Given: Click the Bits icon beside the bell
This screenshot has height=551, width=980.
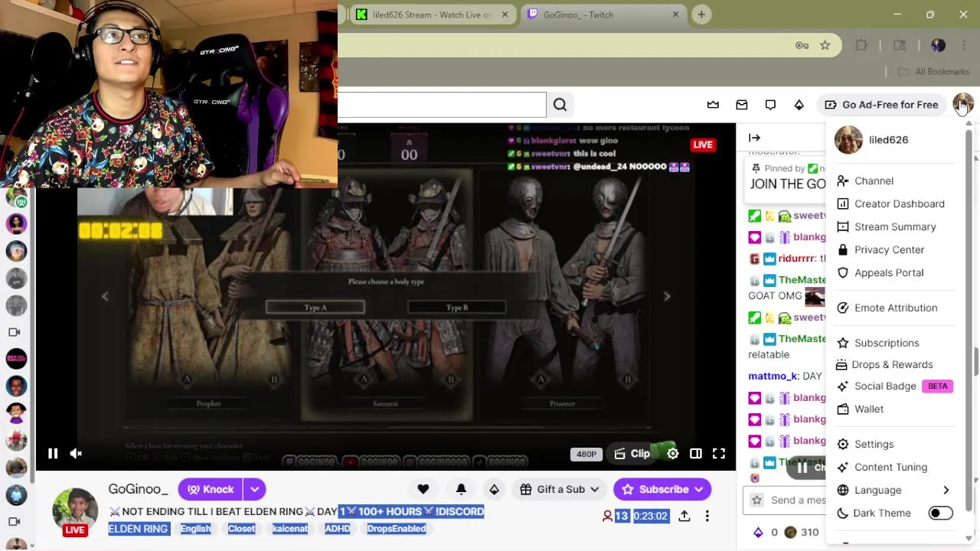Looking at the screenshot, I should pyautogui.click(x=494, y=489).
